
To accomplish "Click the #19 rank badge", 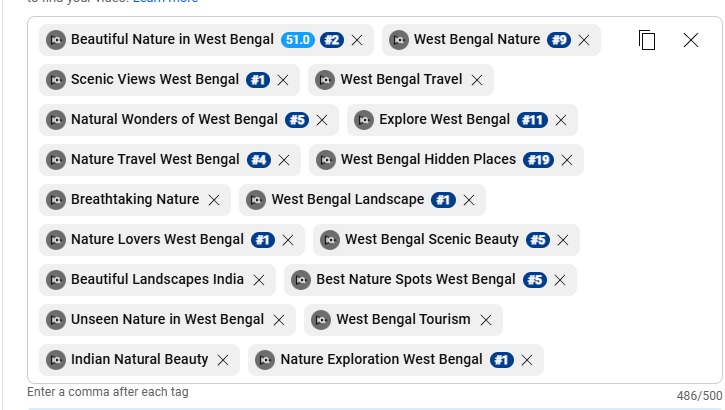I will click(538, 160).
